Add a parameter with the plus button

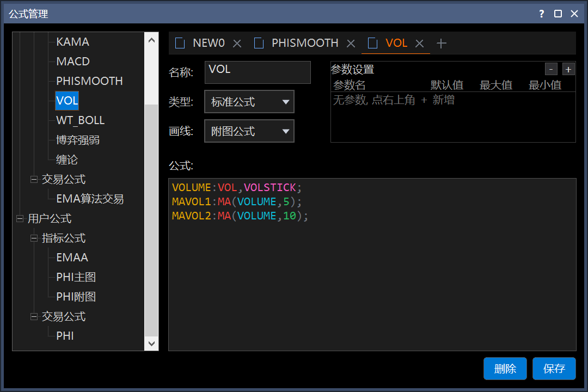(x=568, y=69)
